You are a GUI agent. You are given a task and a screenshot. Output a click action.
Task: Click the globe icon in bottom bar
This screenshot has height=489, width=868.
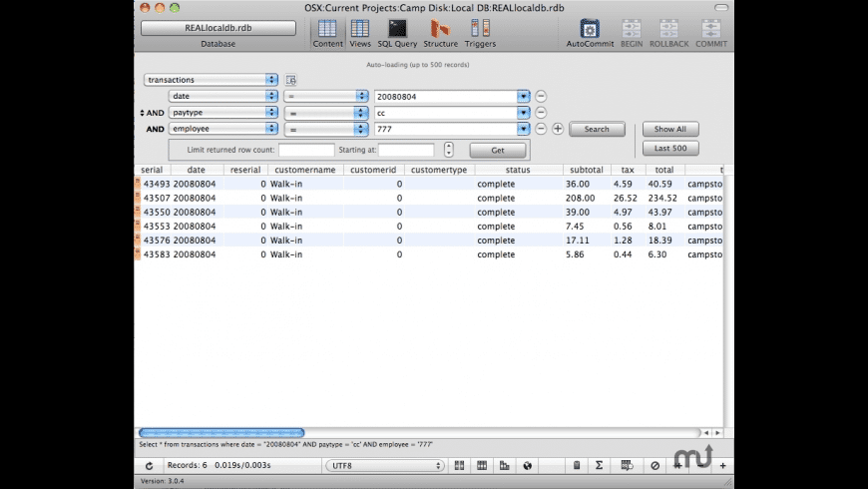[x=528, y=465]
